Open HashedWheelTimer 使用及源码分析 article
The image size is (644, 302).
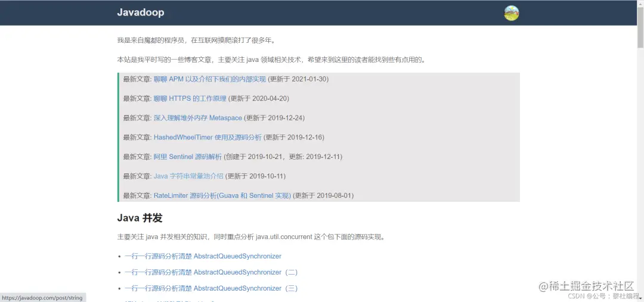tap(208, 138)
